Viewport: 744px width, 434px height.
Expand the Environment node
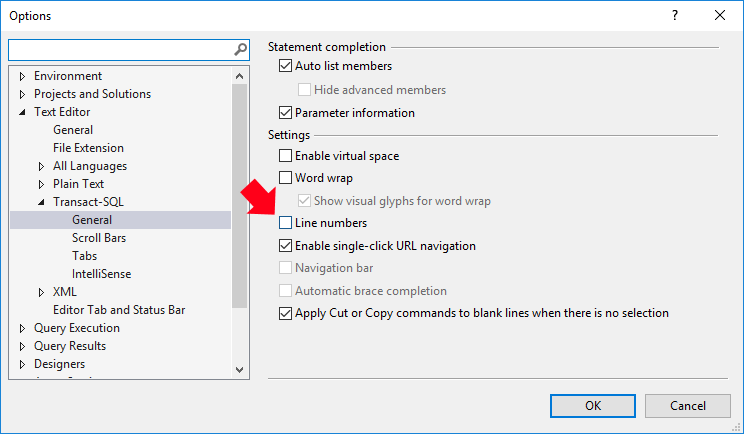[x=22, y=76]
